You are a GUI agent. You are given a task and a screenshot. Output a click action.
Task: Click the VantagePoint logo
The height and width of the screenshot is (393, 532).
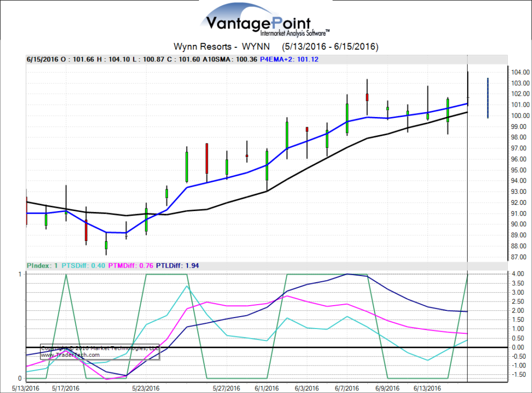click(264, 21)
